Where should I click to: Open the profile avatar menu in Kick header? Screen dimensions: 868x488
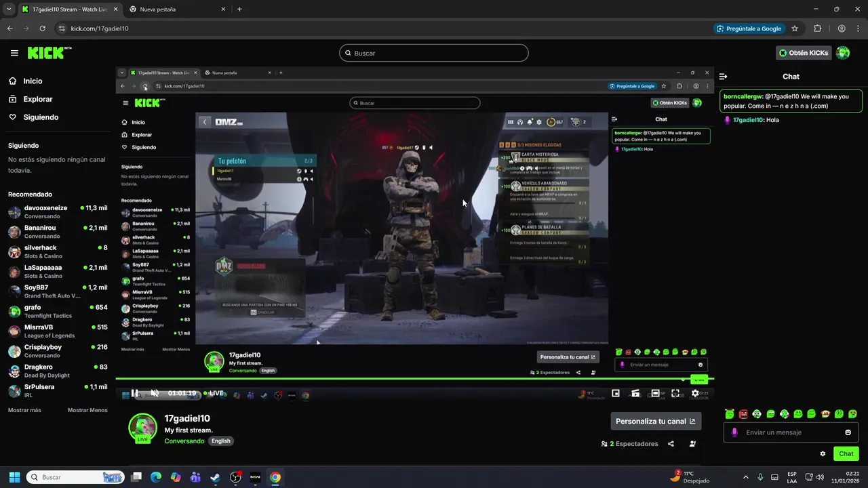click(x=843, y=53)
